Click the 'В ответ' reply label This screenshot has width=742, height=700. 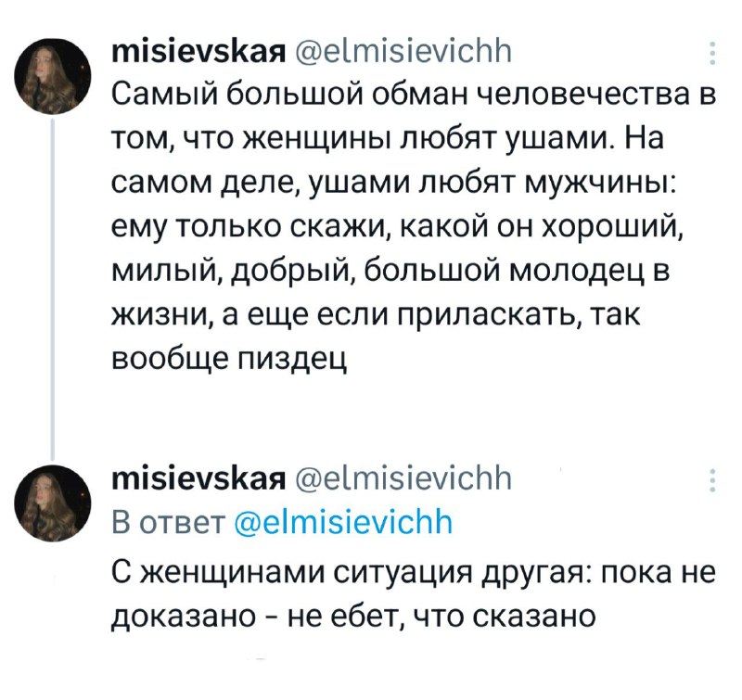(x=165, y=524)
